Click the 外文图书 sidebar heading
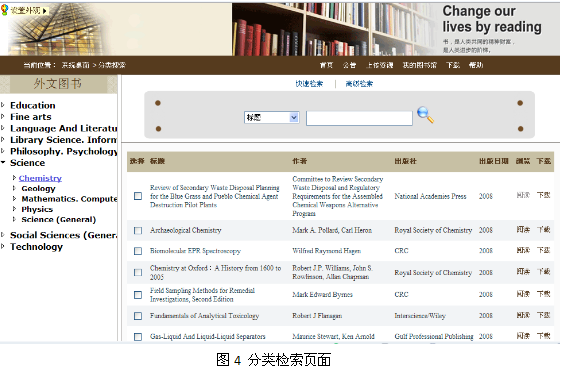 [x=58, y=84]
